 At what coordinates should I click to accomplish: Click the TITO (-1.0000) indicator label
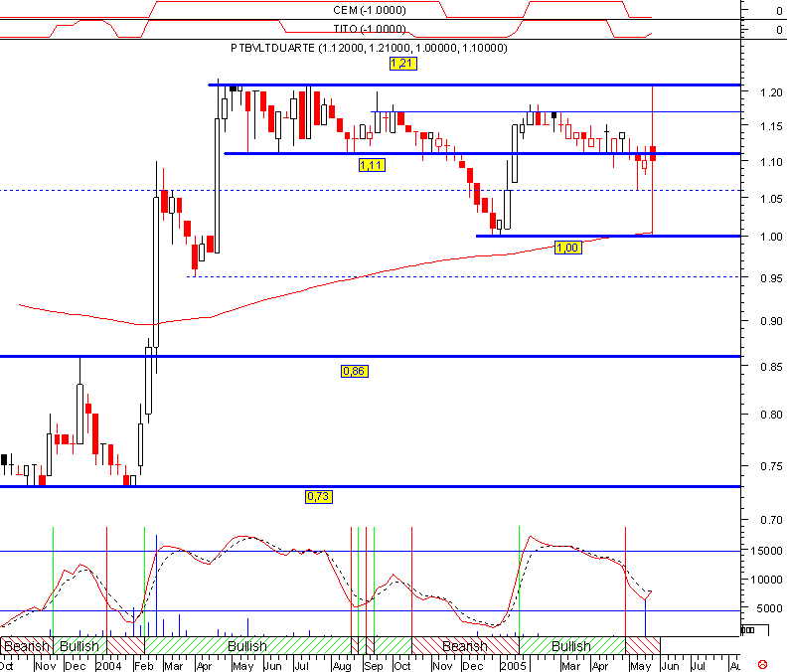tap(370, 29)
